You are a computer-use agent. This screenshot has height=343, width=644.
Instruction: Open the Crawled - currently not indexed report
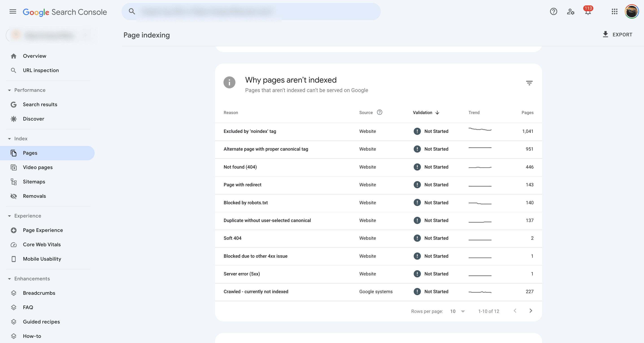[x=256, y=291]
